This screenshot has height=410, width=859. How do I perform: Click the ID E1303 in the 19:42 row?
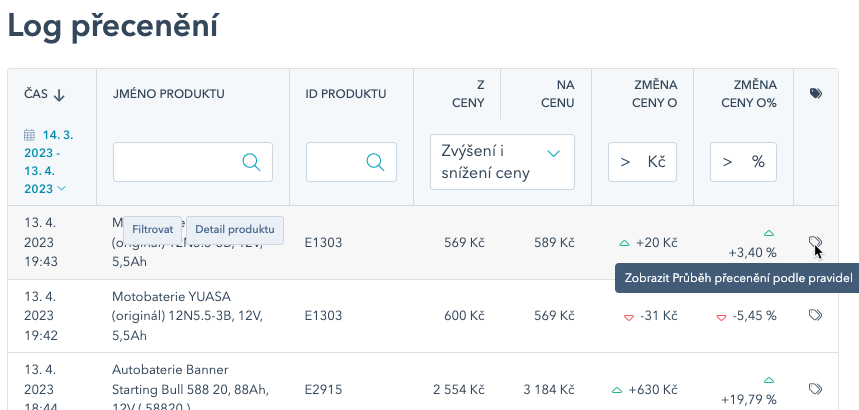point(324,316)
